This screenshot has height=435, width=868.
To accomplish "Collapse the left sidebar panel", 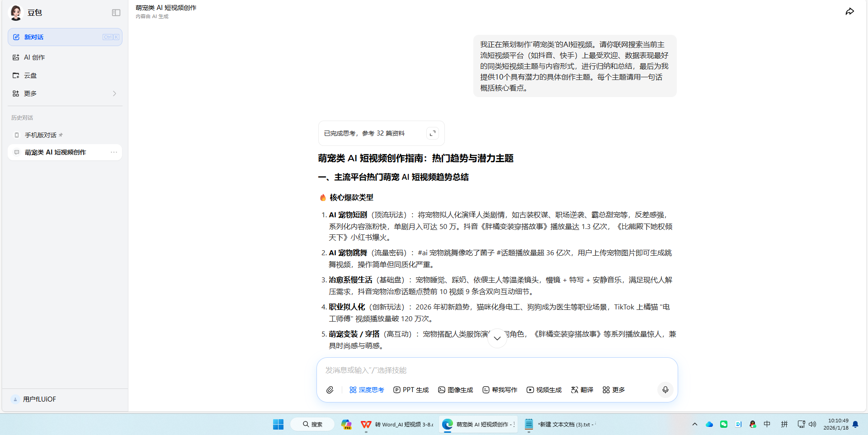I will point(116,13).
